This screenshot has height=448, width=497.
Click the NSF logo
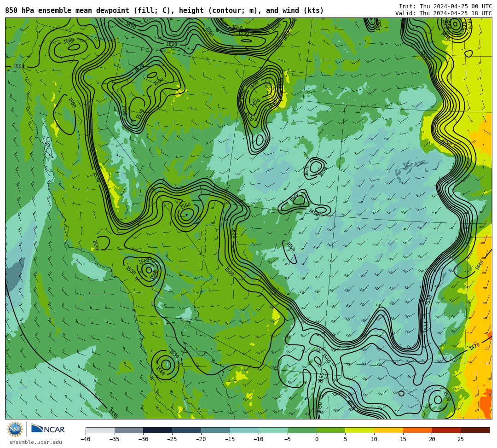pyautogui.click(x=15, y=429)
